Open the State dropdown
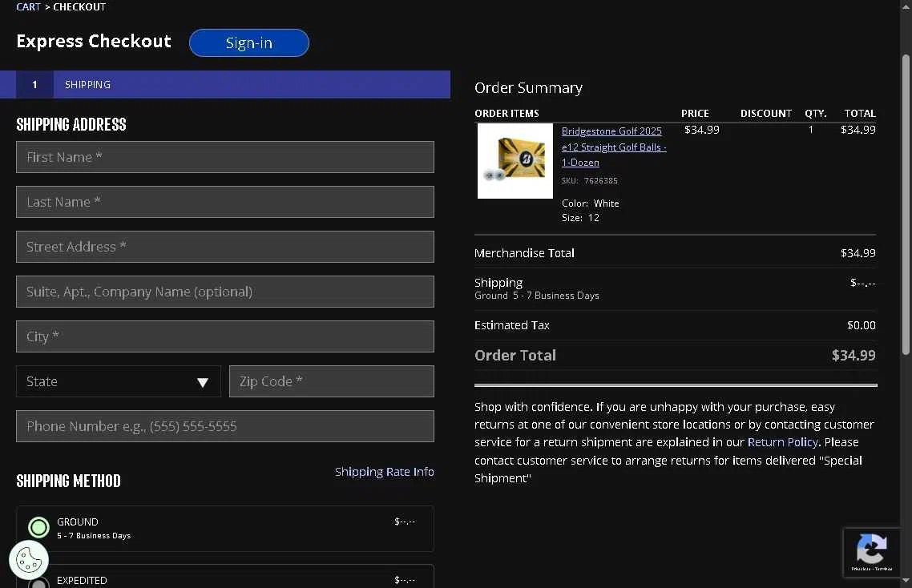The image size is (912, 588). (x=118, y=381)
